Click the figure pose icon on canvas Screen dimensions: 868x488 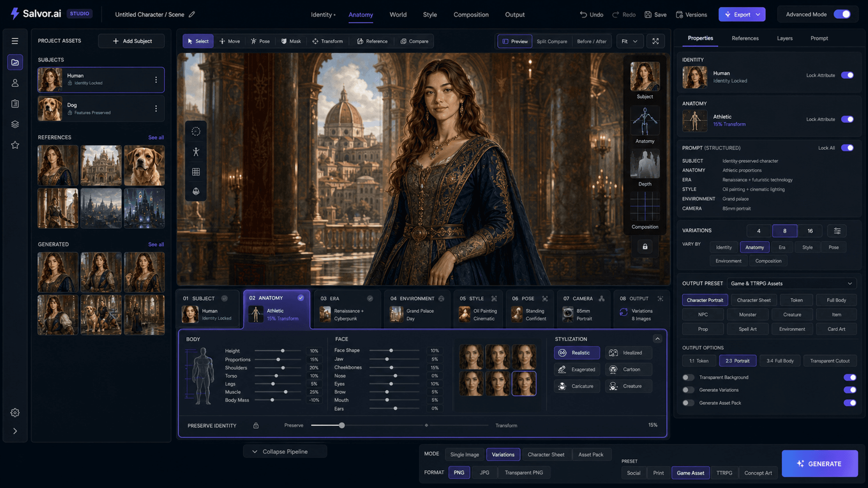click(196, 152)
